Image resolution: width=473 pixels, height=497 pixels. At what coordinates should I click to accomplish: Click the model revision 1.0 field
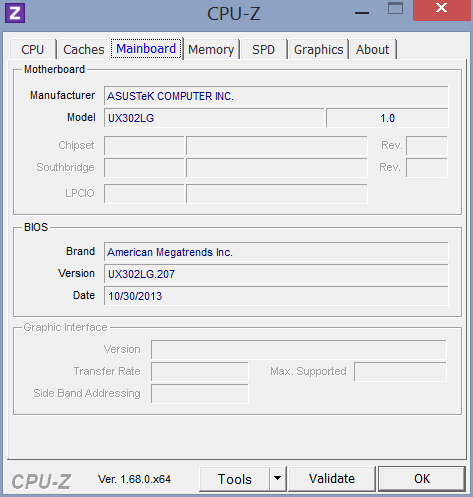(x=387, y=118)
